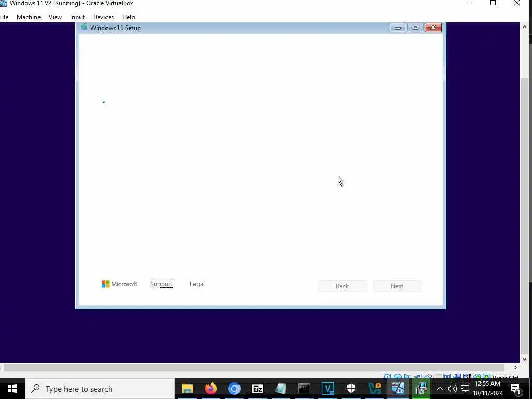532x399 pixels.
Task: Open the network status tray icon
Action: pos(465,389)
